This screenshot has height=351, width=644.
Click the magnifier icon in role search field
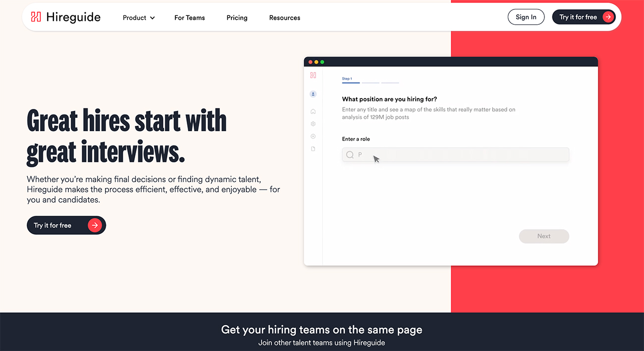tap(350, 155)
